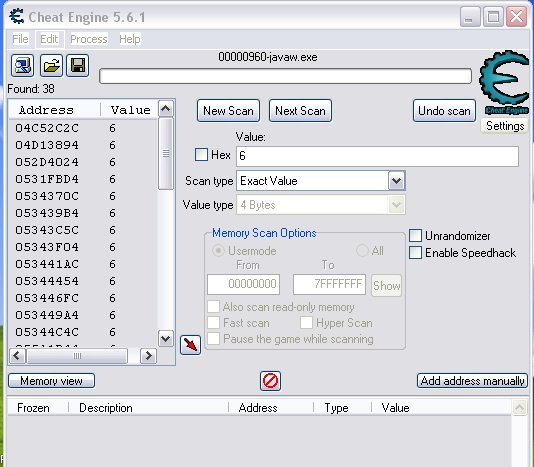534x467 pixels.
Task: Click the Value input field
Action: coord(377,156)
